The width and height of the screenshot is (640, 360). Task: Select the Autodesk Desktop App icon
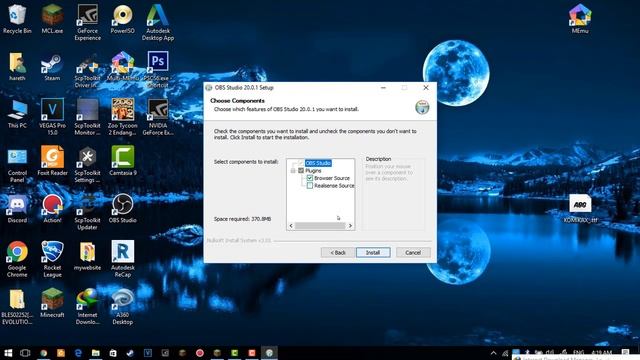click(158, 22)
